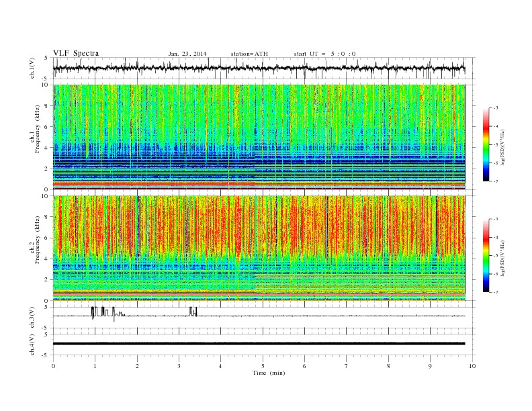Select the date label "Jan. 23, 2014"
Viewport: 532px width, 411px height.
[x=187, y=54]
